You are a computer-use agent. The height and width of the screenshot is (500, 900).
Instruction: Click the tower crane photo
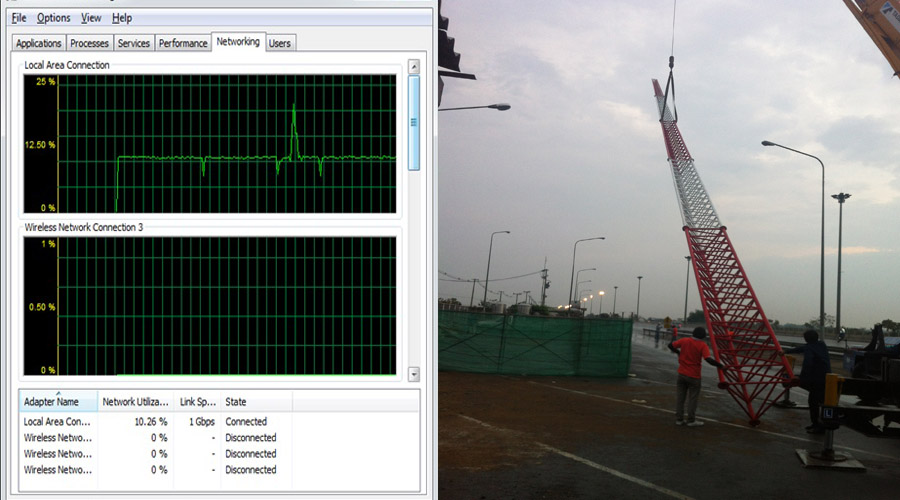pyautogui.click(x=669, y=250)
